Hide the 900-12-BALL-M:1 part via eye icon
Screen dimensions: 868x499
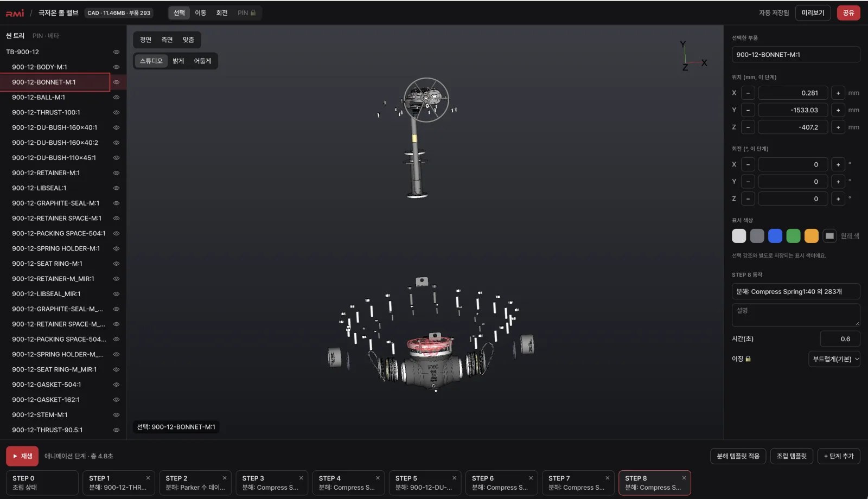116,98
